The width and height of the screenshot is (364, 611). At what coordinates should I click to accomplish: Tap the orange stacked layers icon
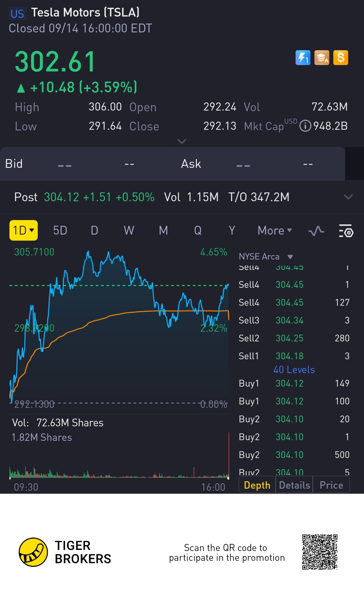click(x=322, y=58)
